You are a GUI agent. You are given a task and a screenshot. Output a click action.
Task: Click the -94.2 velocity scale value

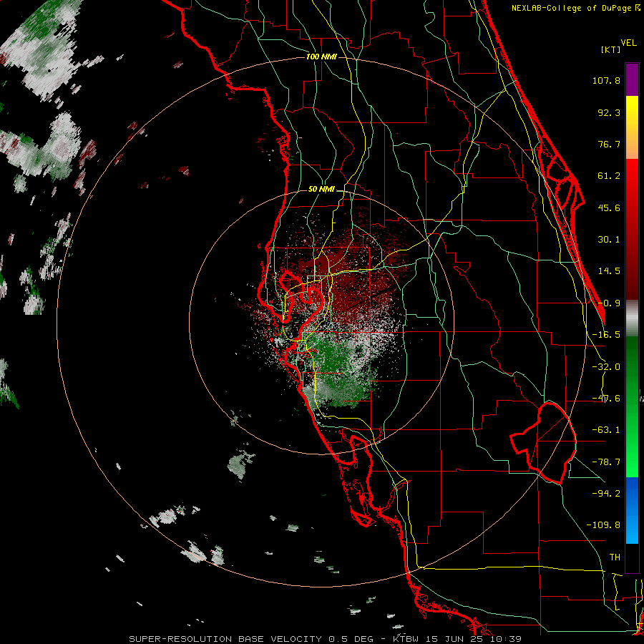(x=606, y=493)
